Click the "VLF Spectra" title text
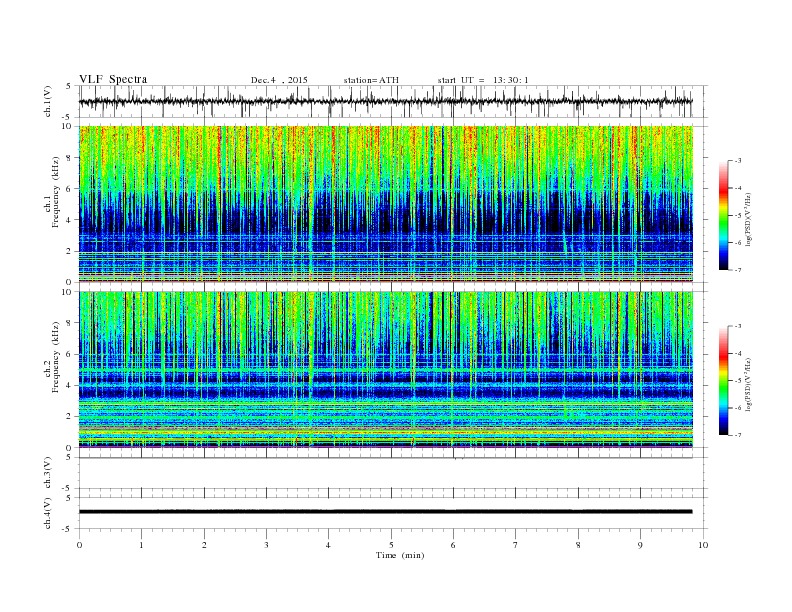Viewport: 792px width, 612px height. point(113,79)
